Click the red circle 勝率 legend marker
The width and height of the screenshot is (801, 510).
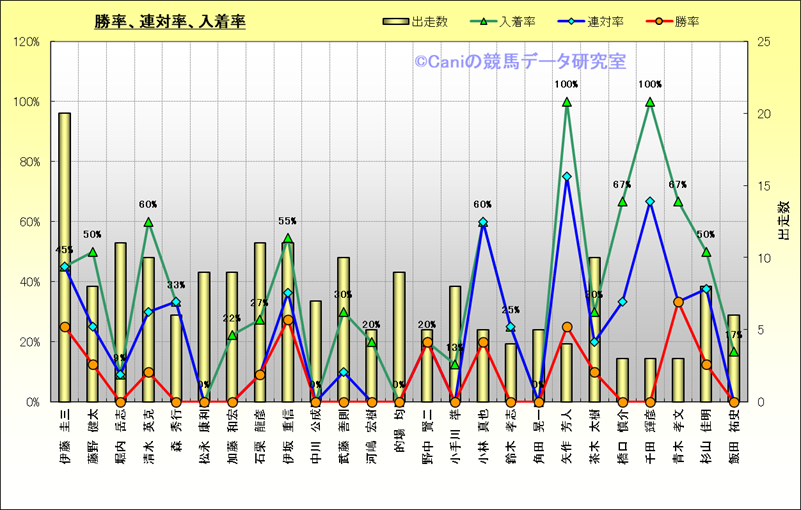656,21
